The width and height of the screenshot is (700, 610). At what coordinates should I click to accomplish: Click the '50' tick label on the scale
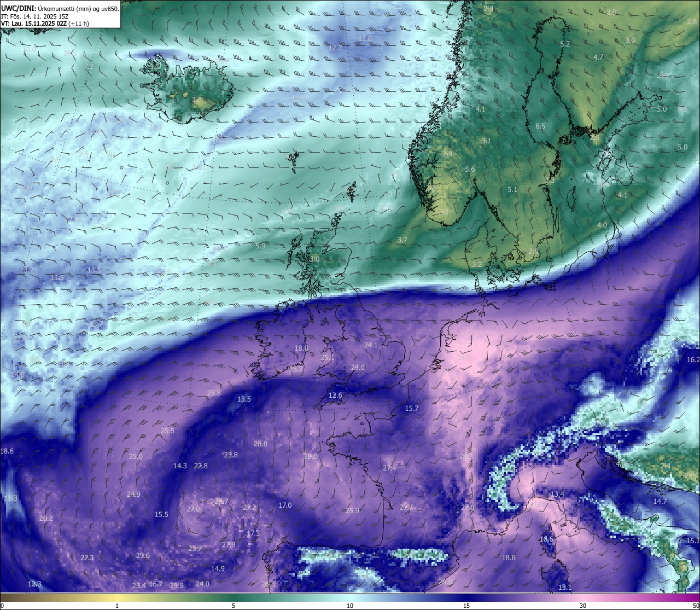(x=695, y=606)
